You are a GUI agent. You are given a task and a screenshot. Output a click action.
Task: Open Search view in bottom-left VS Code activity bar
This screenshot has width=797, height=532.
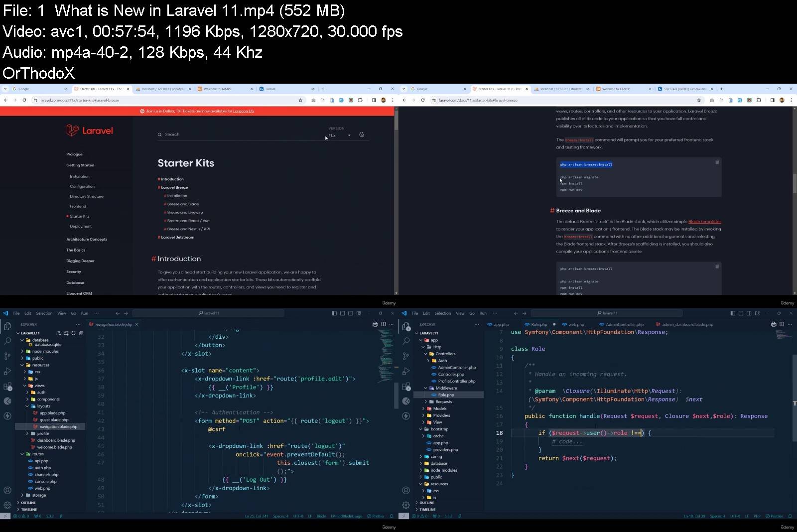[7, 341]
